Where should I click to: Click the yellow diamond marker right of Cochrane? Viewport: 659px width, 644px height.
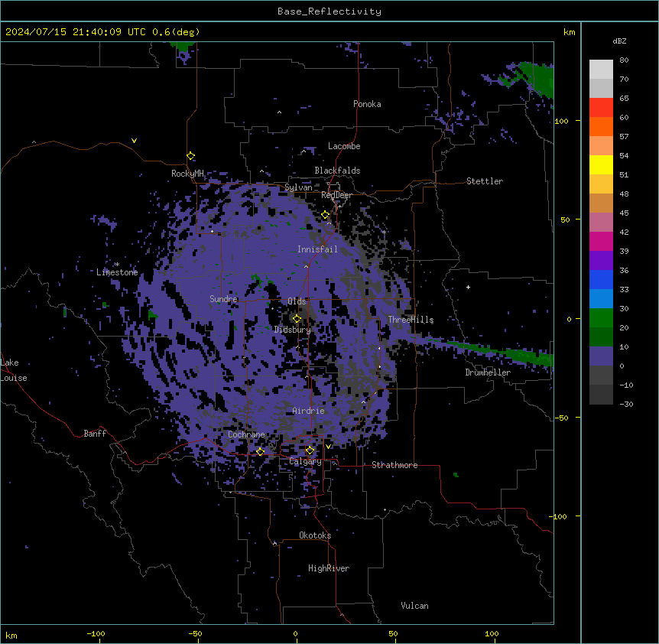click(260, 451)
